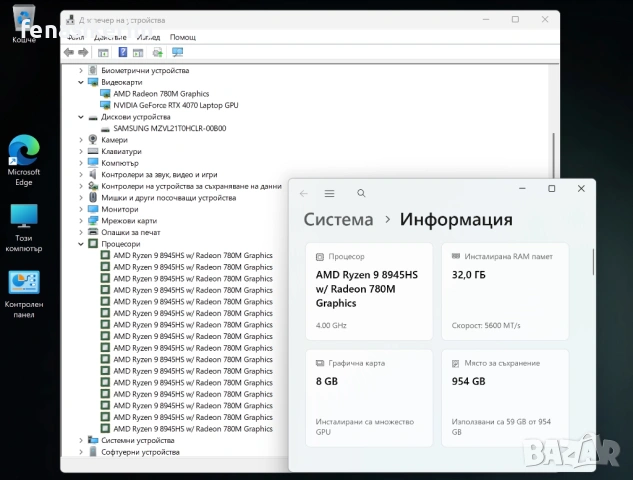Click the Клавиатури category icon
The height and width of the screenshot is (480, 633).
93,151
